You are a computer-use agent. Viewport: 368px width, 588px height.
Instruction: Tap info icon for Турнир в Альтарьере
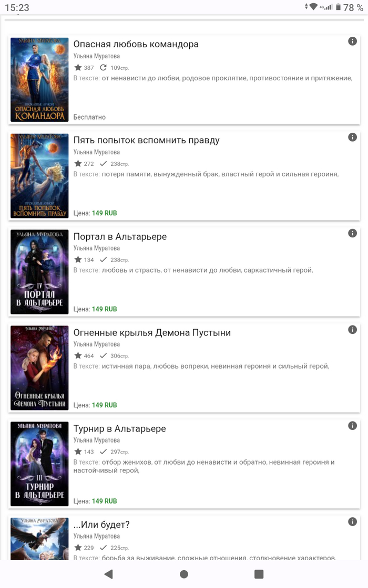(x=352, y=426)
